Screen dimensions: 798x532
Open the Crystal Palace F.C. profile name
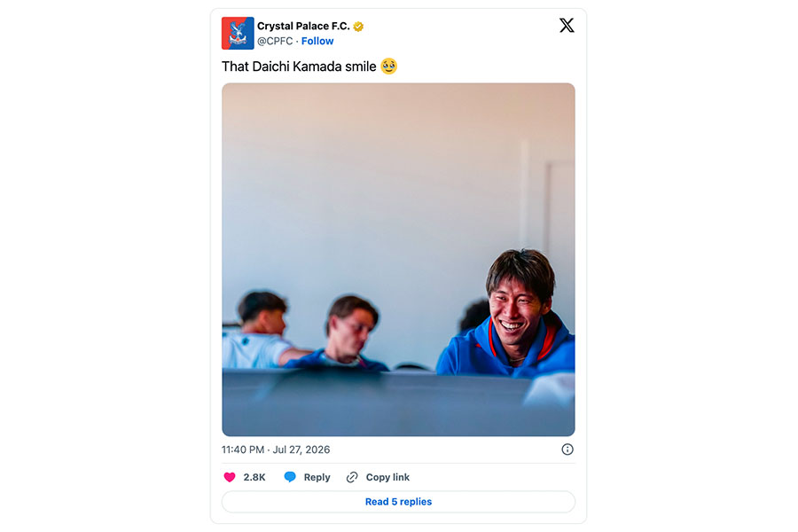click(x=303, y=26)
